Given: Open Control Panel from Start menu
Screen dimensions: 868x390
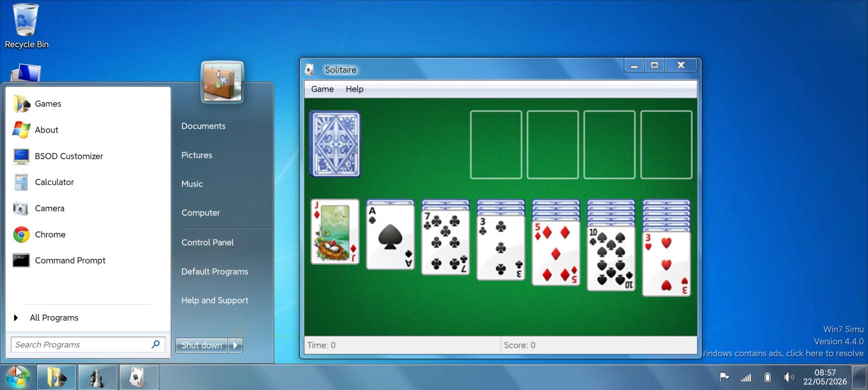Looking at the screenshot, I should point(208,242).
